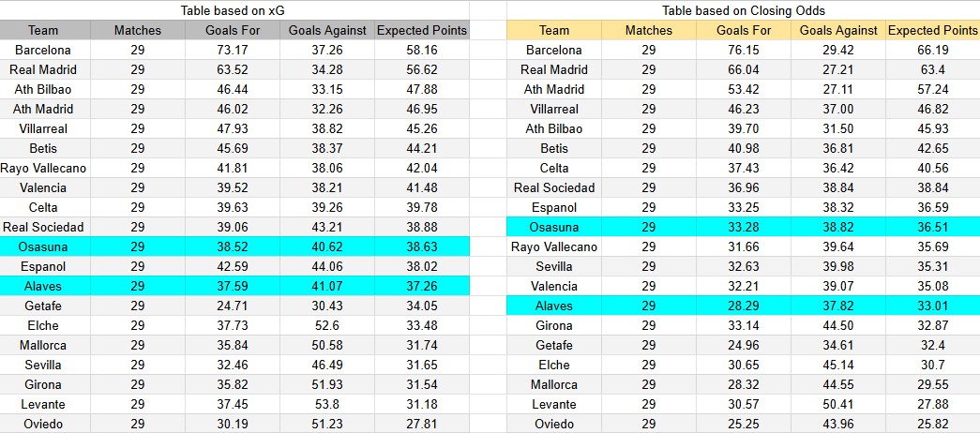Select Villarreal's 47.93 goals for cell
Image resolution: width=980 pixels, height=433 pixels.
233,128
